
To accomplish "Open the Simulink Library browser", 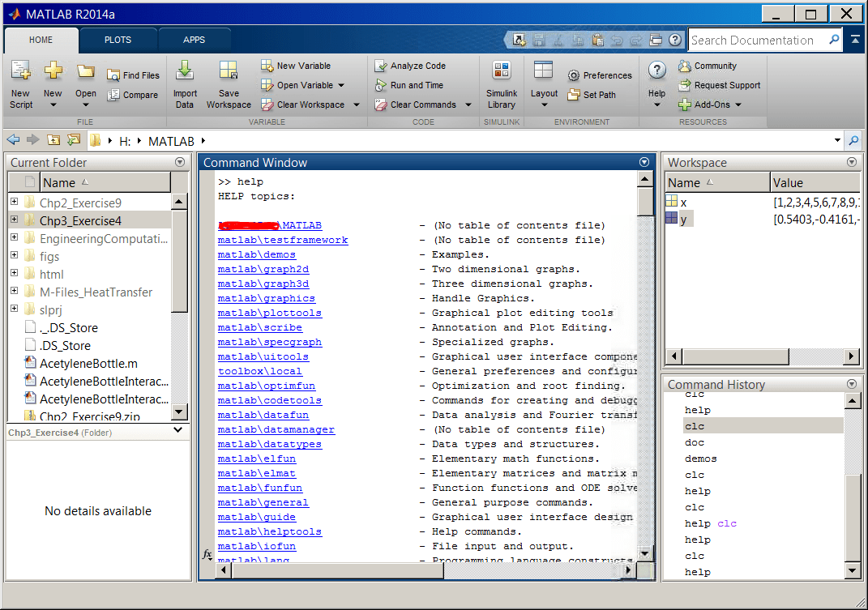I will click(501, 83).
